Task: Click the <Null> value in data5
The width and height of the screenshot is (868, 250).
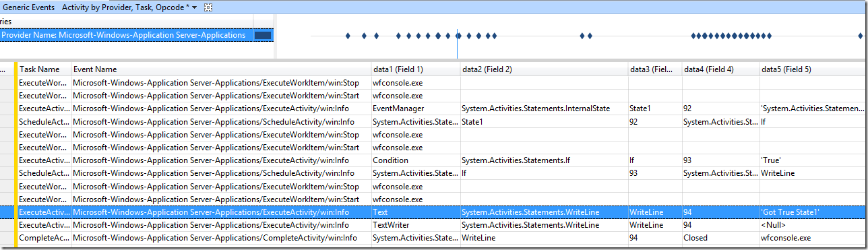Action: [813, 225]
